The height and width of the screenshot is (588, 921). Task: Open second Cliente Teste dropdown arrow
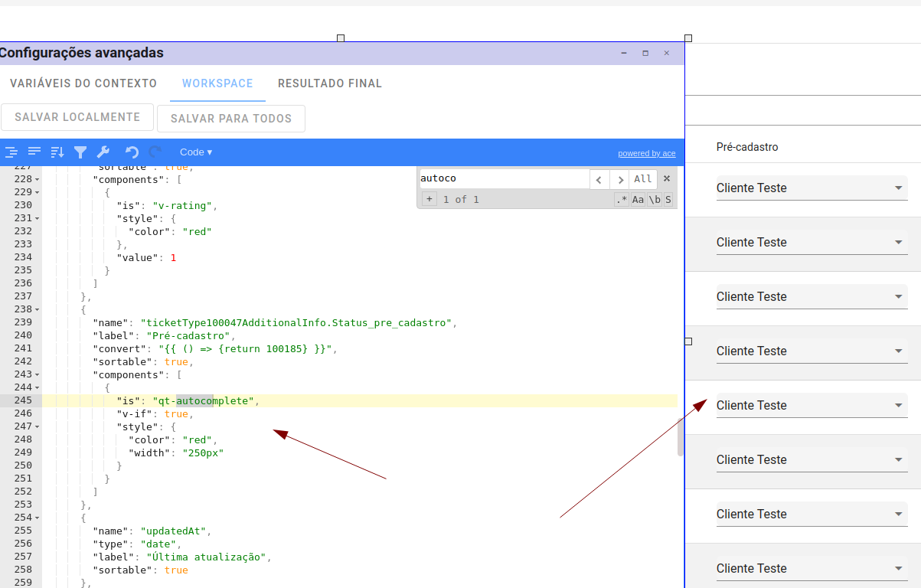point(899,243)
